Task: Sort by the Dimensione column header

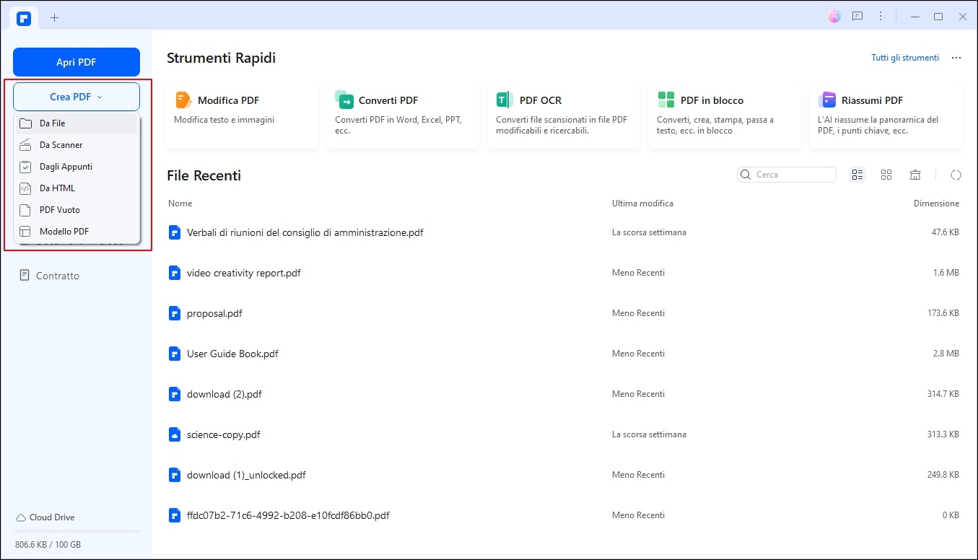Action: (x=936, y=204)
